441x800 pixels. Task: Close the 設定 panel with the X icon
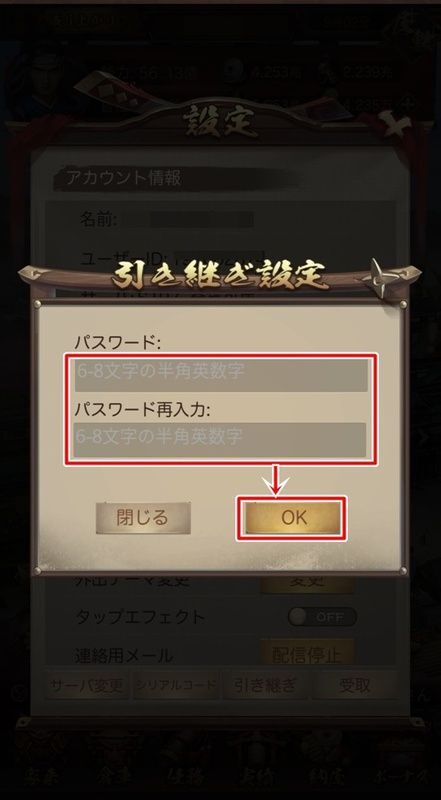(394, 122)
